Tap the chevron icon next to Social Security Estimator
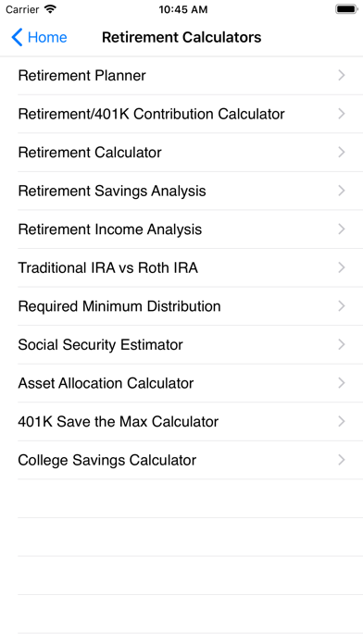The width and height of the screenshot is (363, 644). pyautogui.click(x=341, y=344)
